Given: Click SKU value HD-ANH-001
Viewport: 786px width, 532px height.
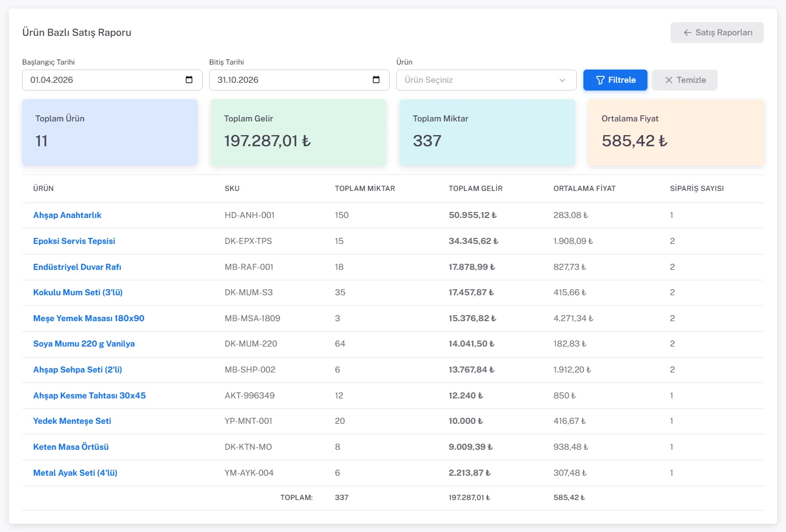Looking at the screenshot, I should point(249,215).
